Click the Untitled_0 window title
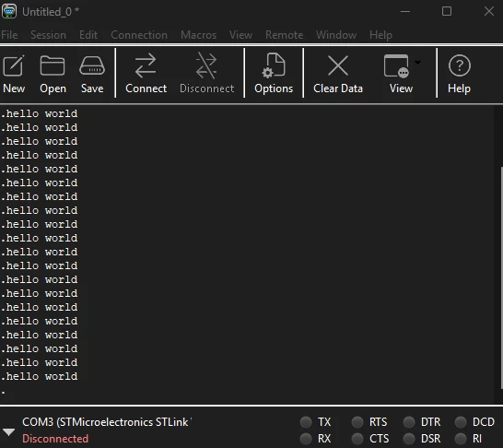 click(51, 12)
